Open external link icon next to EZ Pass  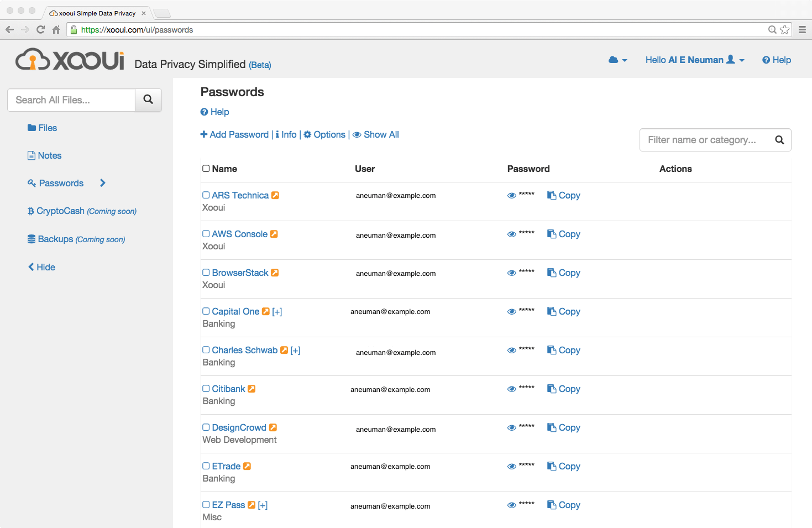coord(252,505)
